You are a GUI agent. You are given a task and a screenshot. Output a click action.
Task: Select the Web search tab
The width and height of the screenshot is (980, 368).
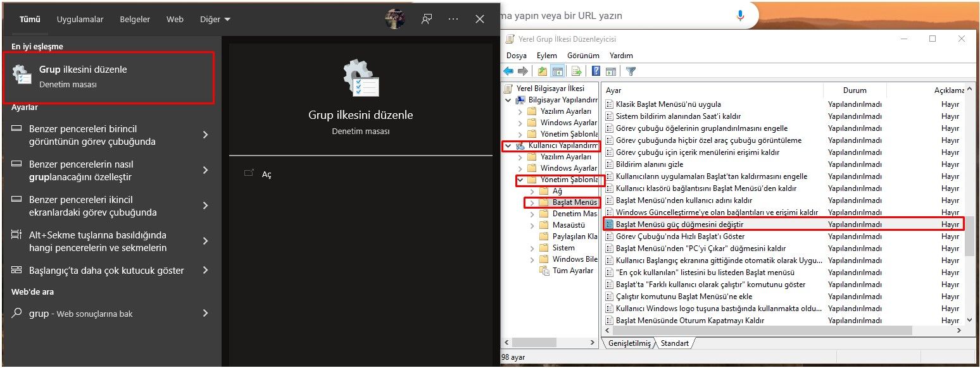175,19
